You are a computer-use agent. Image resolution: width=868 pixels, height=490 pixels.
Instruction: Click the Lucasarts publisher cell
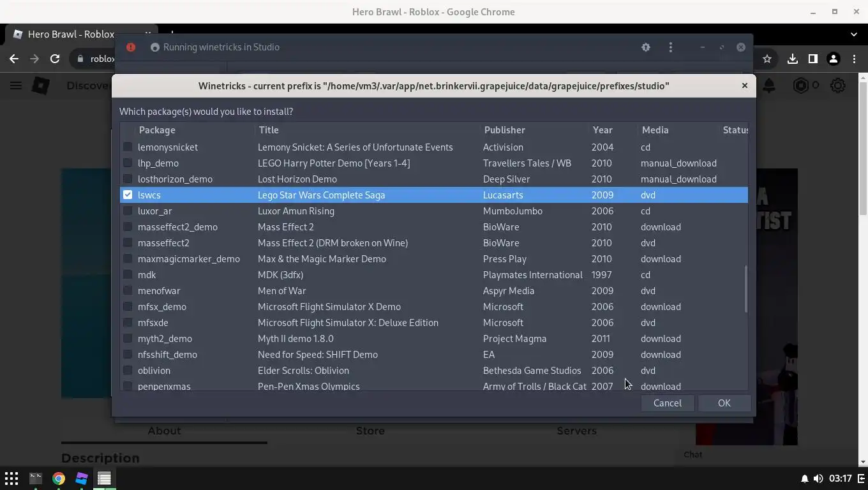point(503,195)
